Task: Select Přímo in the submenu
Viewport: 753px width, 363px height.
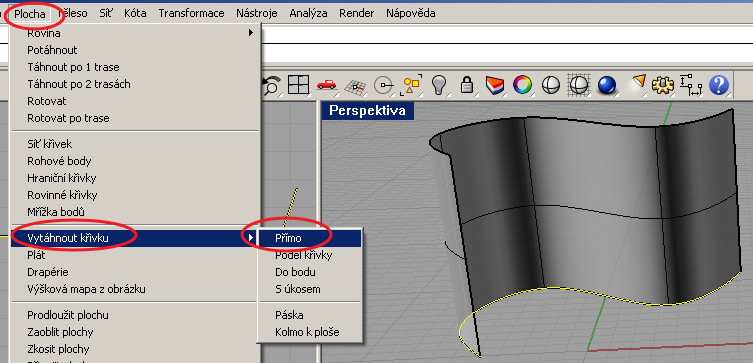Action: [310, 238]
